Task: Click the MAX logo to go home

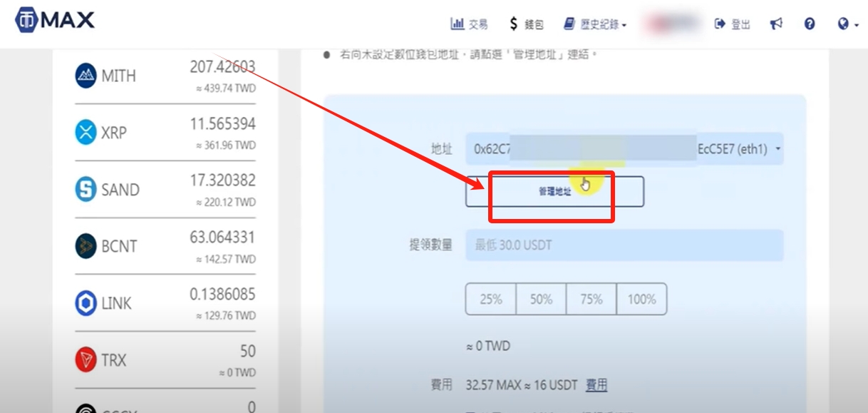Action: [x=54, y=20]
